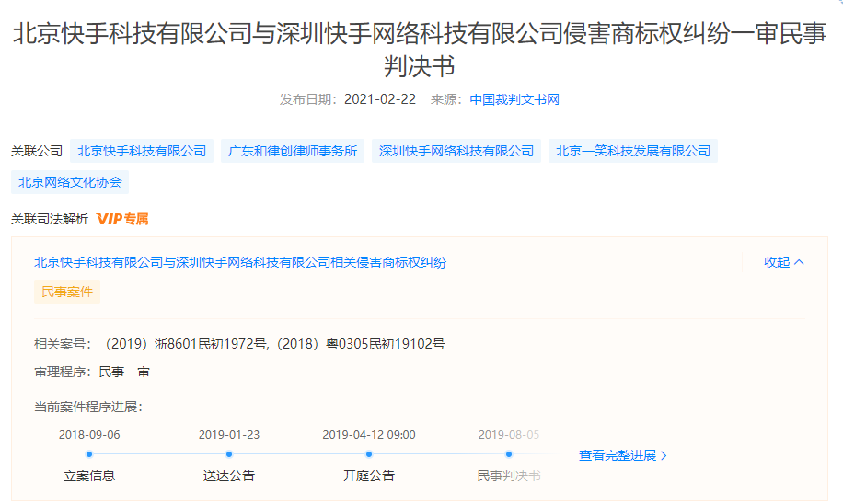The height and width of the screenshot is (504, 843).
Task: Open the 中国裁判文书网 source link
Action: [514, 99]
